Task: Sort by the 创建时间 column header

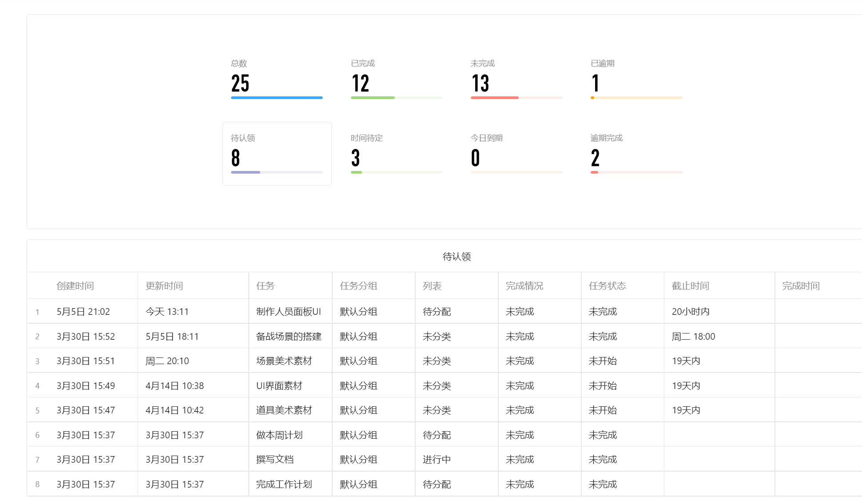Action: 75,286
